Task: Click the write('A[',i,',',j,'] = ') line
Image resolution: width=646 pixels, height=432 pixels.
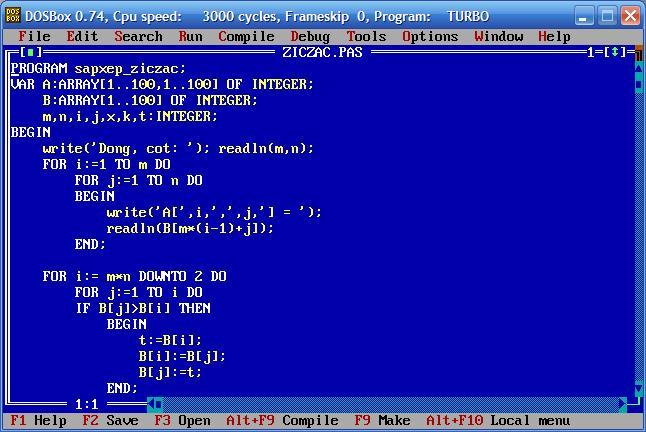Action: pos(214,212)
